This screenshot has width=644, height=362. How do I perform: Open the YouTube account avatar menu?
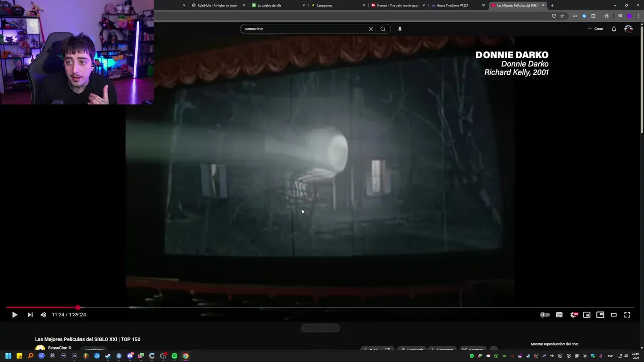point(628,29)
